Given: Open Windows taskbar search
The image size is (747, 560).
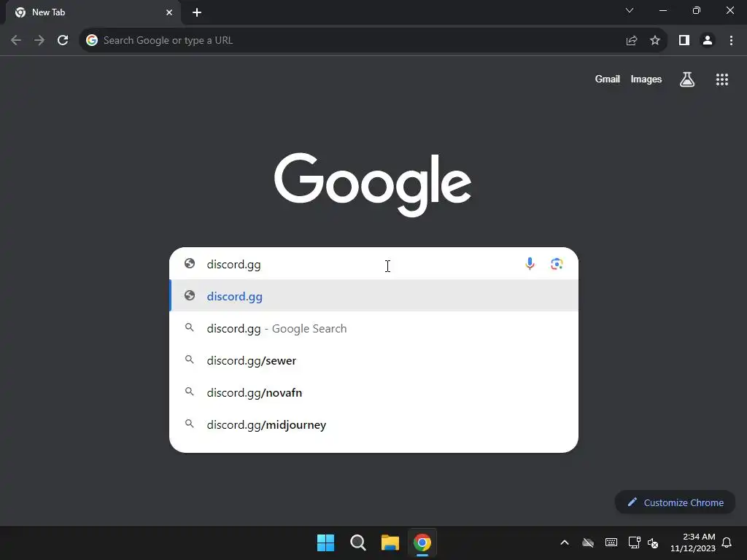Looking at the screenshot, I should (x=357, y=542).
